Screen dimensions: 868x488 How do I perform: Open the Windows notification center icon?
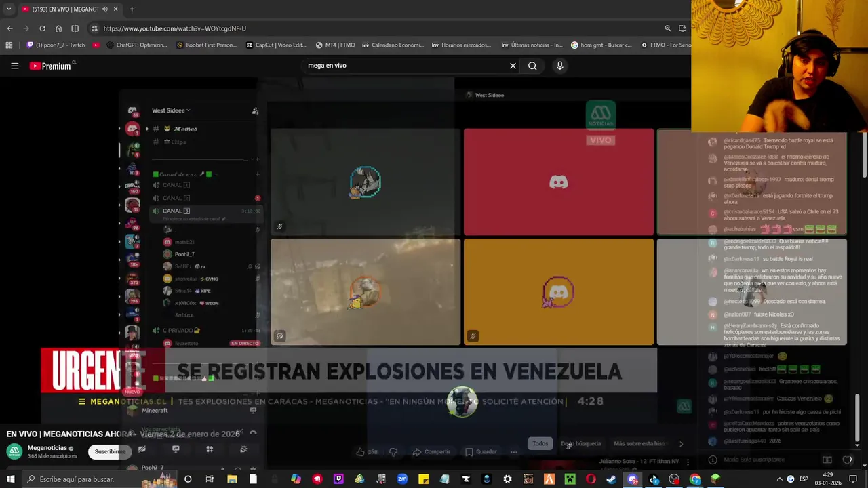coord(853,479)
